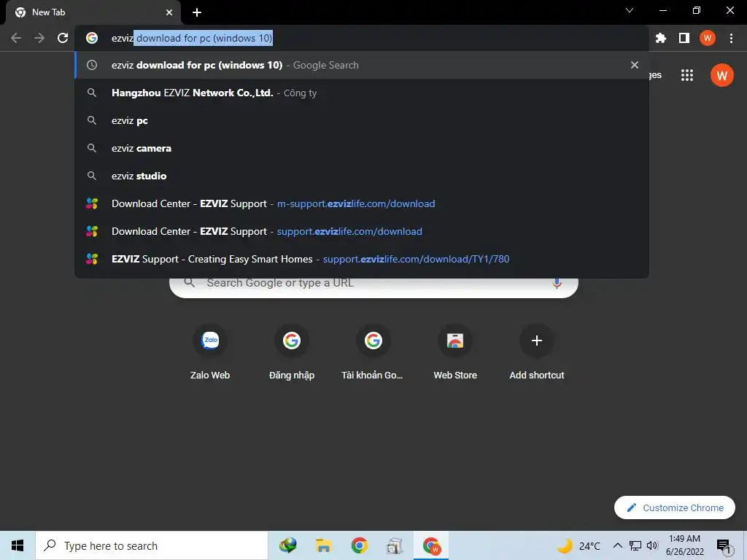This screenshot has height=560, width=747.
Task: Pick the ezviz camera suggestion
Action: point(362,148)
